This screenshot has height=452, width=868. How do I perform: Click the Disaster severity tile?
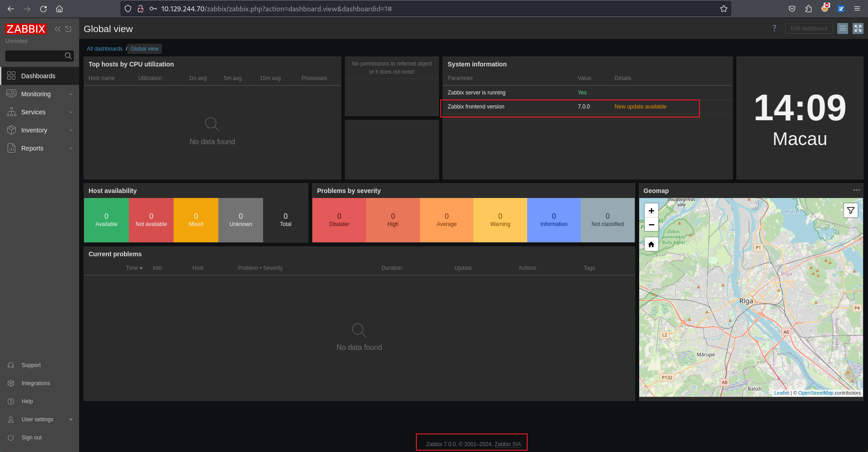[339, 220]
